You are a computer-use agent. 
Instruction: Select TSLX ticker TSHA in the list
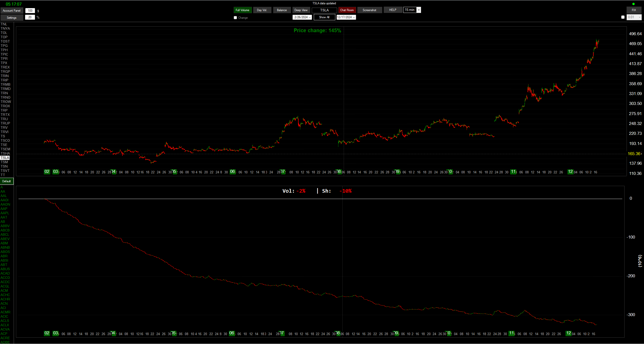5,153
